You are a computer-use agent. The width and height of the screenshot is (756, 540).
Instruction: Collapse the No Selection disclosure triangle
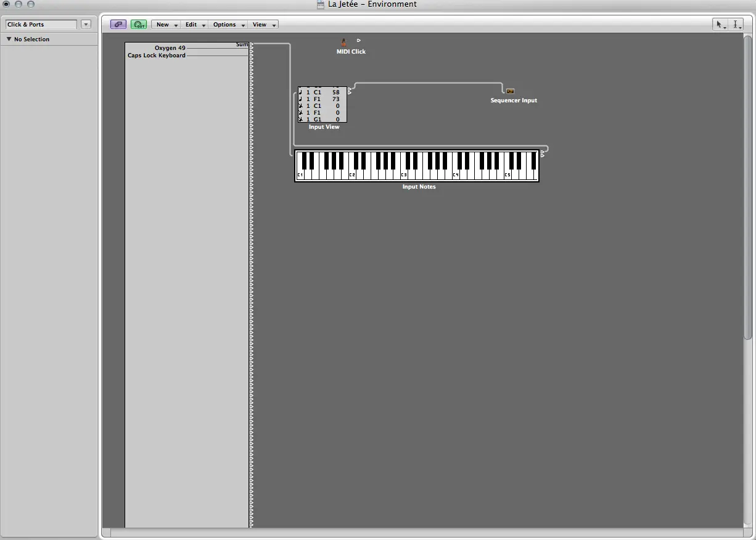click(x=9, y=39)
